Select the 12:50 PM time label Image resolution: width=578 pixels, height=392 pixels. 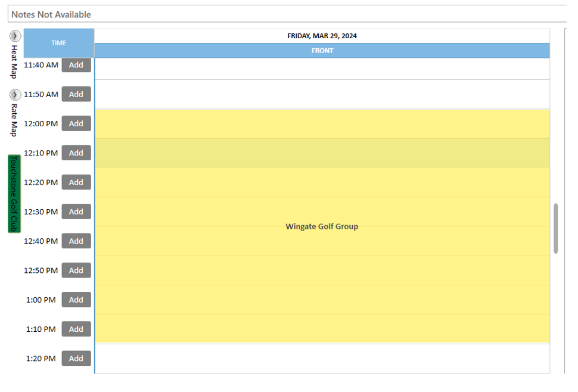coord(41,270)
